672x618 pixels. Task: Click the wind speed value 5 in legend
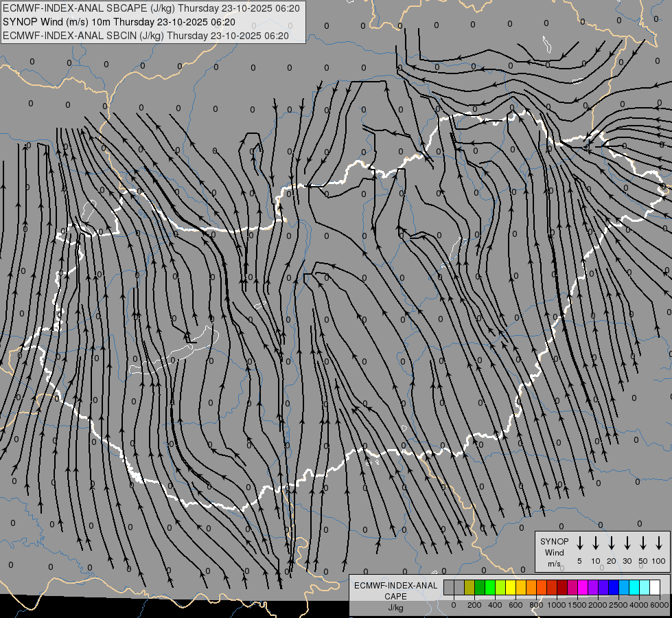(x=579, y=561)
